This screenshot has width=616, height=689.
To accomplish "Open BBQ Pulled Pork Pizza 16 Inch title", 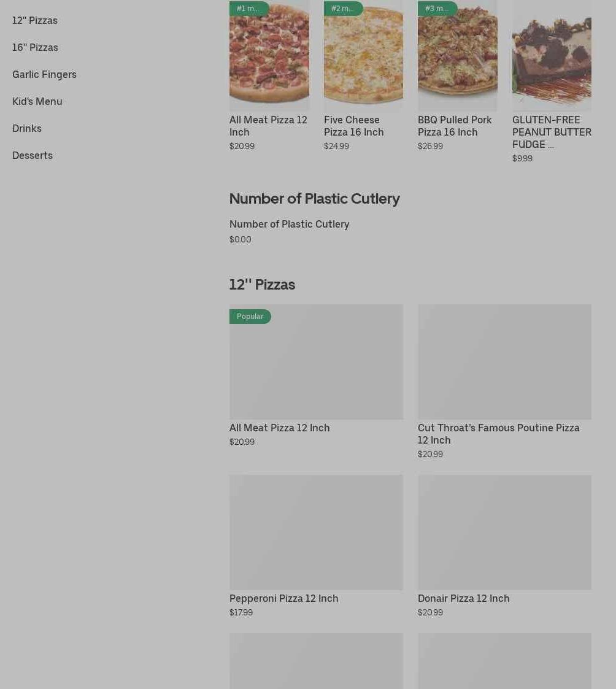I will tap(455, 126).
